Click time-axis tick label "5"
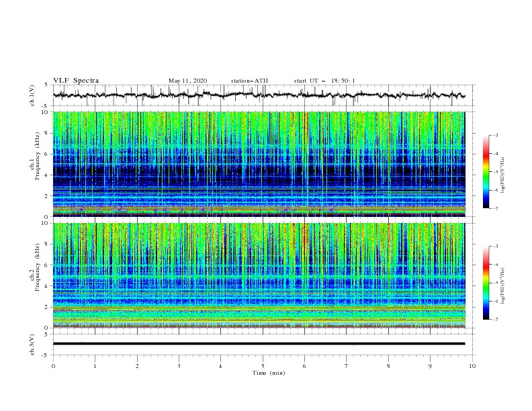 click(x=263, y=366)
